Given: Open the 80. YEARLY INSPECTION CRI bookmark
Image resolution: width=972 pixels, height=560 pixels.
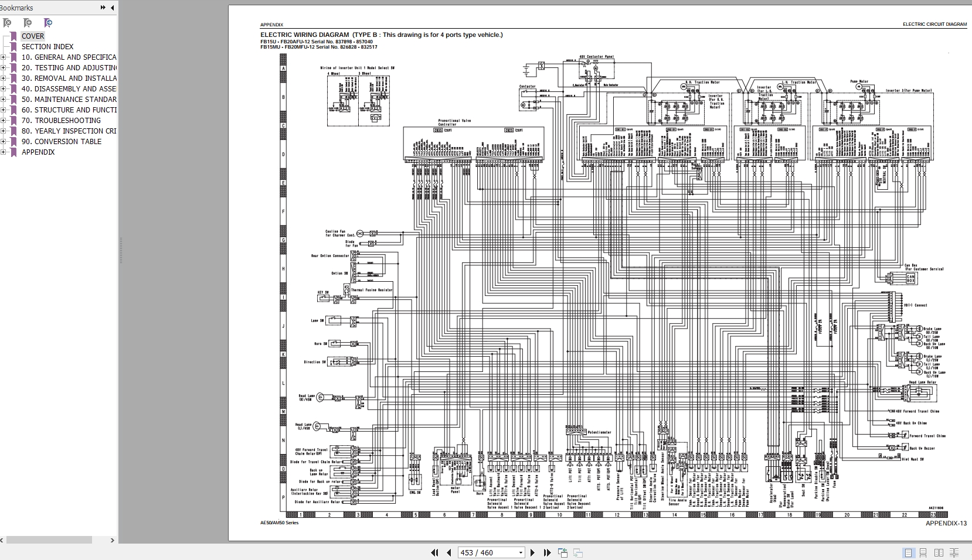Looking at the screenshot, I should coord(69,131).
